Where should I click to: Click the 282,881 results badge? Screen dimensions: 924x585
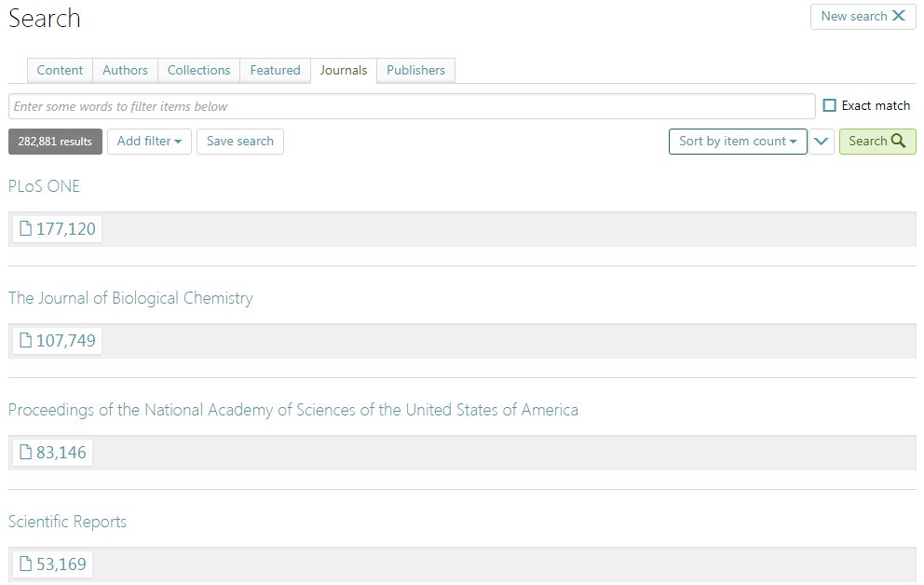(53, 142)
